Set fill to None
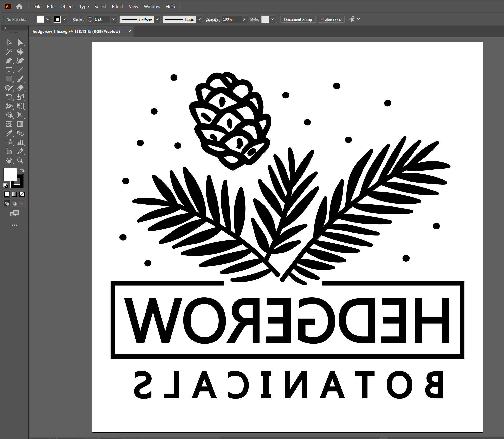The image size is (504, 439). click(x=22, y=194)
